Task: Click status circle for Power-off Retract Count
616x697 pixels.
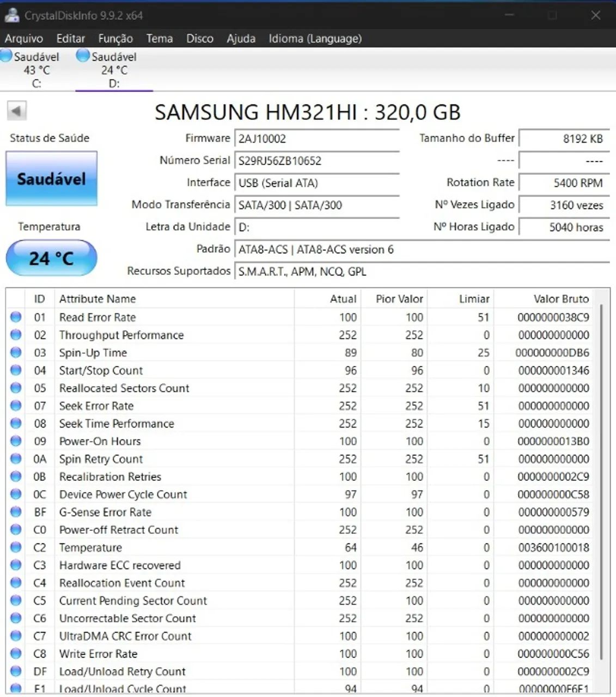Action: coord(16,529)
